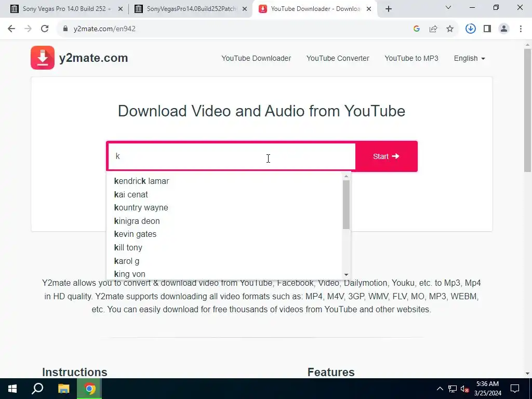Viewport: 532px width, 399px height.
Task: Close the SonyVegasPro14.0Build252Patch tab
Action: click(245, 9)
